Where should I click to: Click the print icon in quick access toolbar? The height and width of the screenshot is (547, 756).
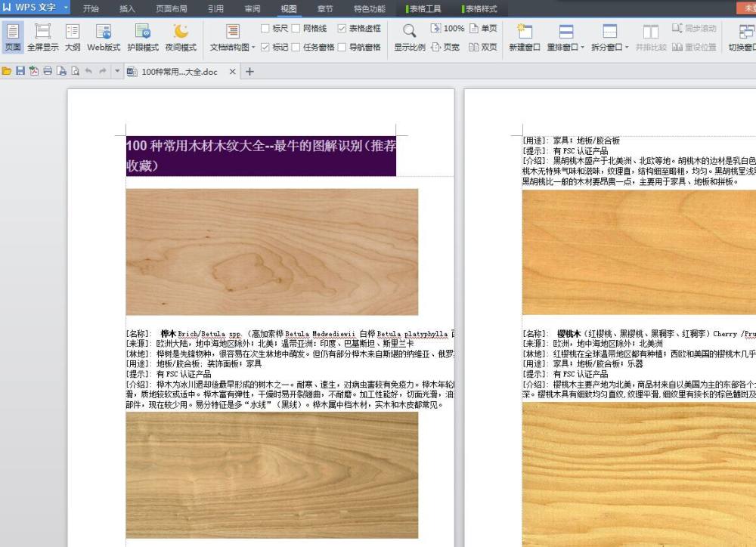point(48,71)
